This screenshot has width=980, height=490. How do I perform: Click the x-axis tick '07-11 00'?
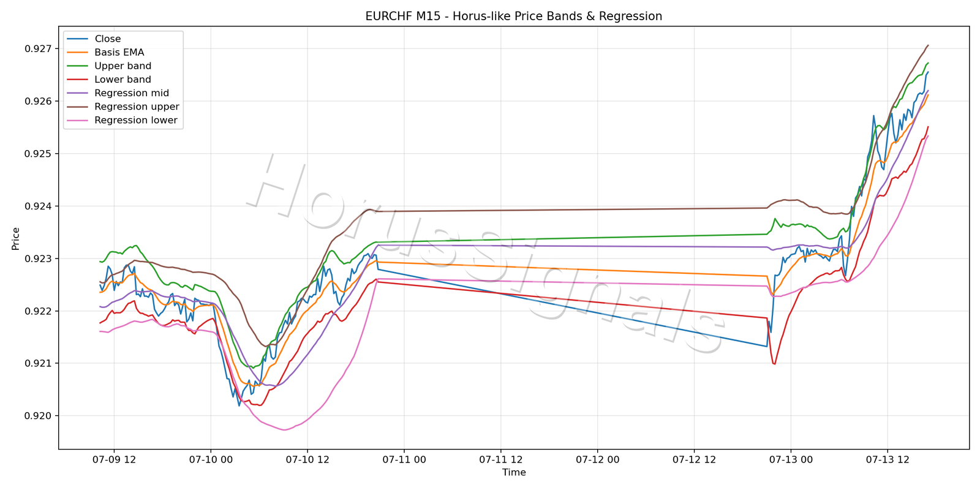tap(404, 460)
